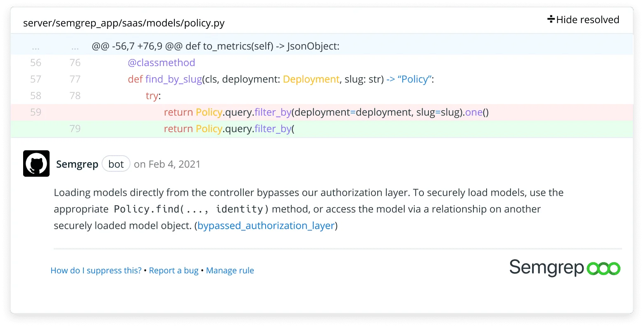Screen dimensions: 644x327
Task: Click the Semgrep rings logo at bottom right
Action: 604,268
